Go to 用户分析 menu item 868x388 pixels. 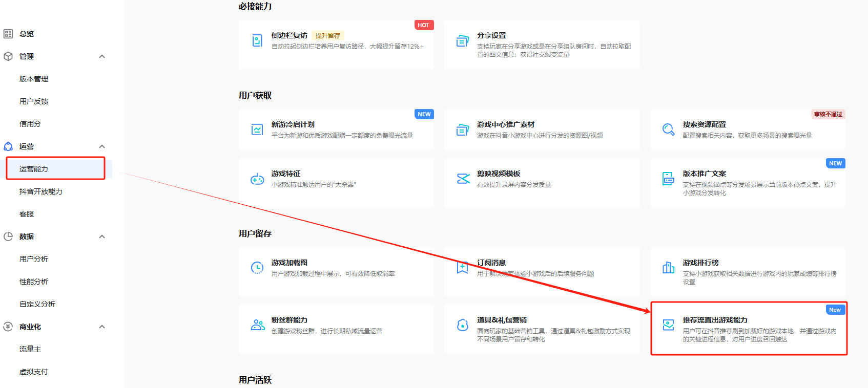(x=34, y=259)
